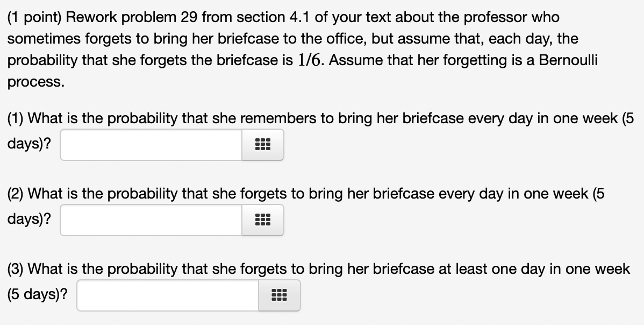Click the equation keypad button nearest the question 2 text
644x325 pixels.
tap(263, 220)
